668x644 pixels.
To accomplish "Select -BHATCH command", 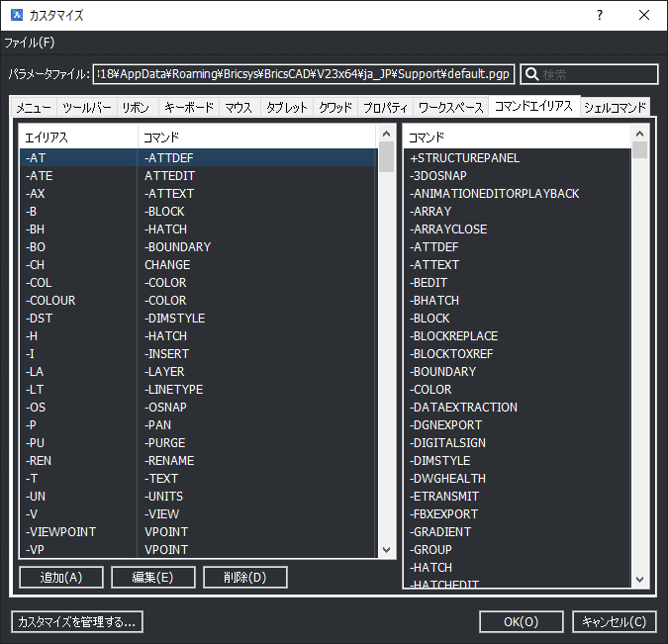I will coord(518,301).
